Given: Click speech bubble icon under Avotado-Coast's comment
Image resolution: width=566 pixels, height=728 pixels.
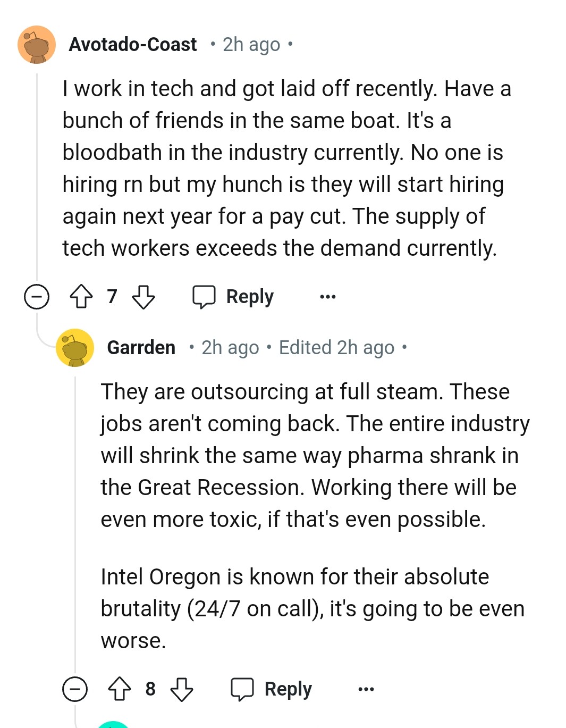Looking at the screenshot, I should click(204, 297).
